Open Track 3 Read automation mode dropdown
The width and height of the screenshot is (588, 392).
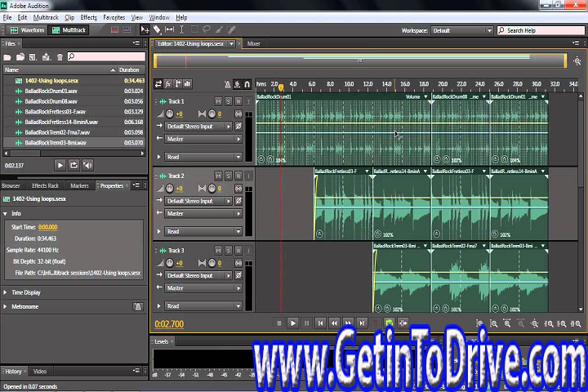pos(203,306)
